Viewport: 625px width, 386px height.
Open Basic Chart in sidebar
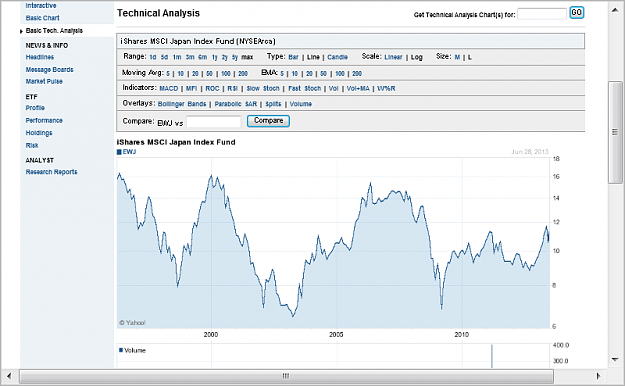click(42, 18)
